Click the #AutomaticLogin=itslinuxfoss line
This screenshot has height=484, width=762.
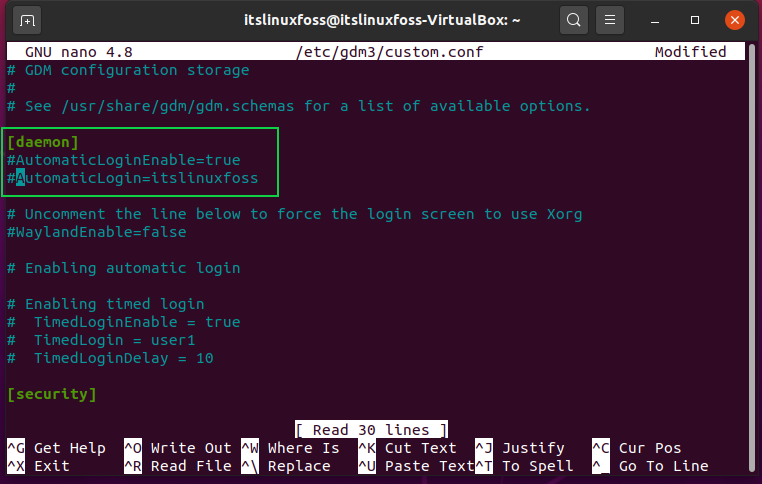(x=133, y=178)
